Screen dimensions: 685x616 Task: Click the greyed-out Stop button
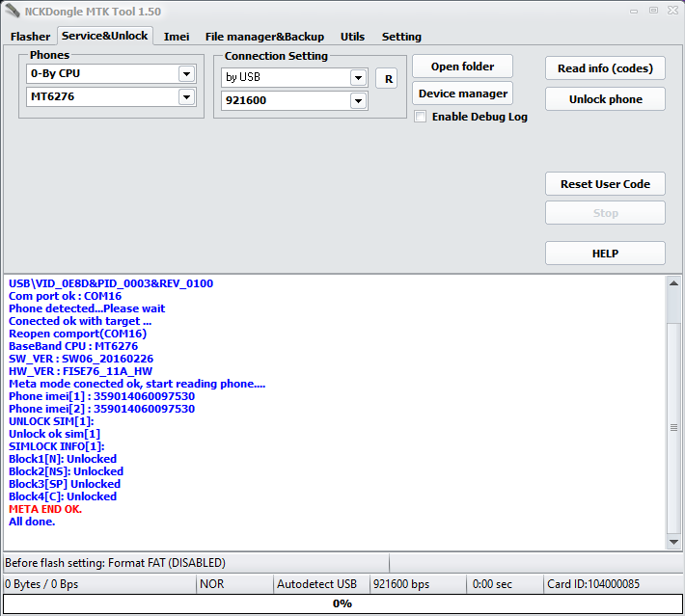[605, 213]
